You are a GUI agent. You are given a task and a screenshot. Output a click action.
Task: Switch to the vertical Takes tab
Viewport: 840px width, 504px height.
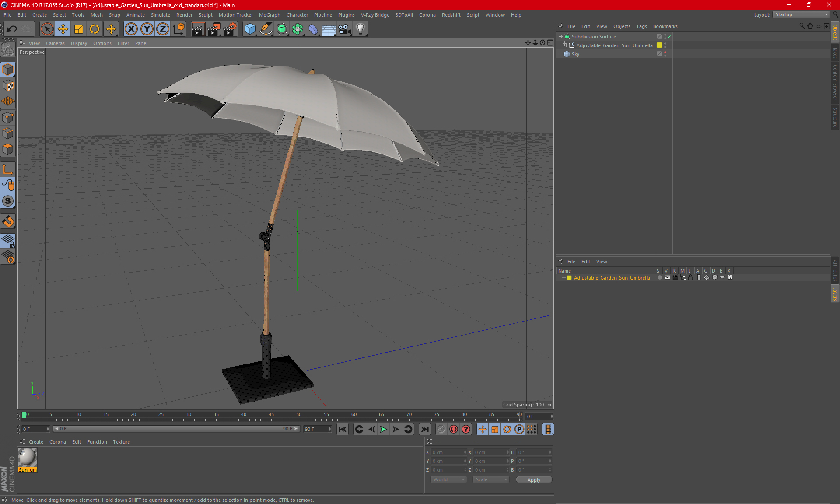tap(835, 53)
